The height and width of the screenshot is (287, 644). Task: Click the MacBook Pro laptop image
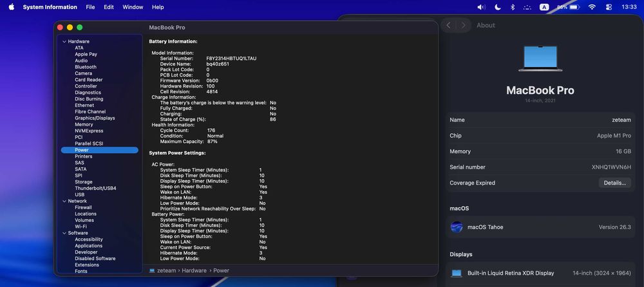(540, 59)
